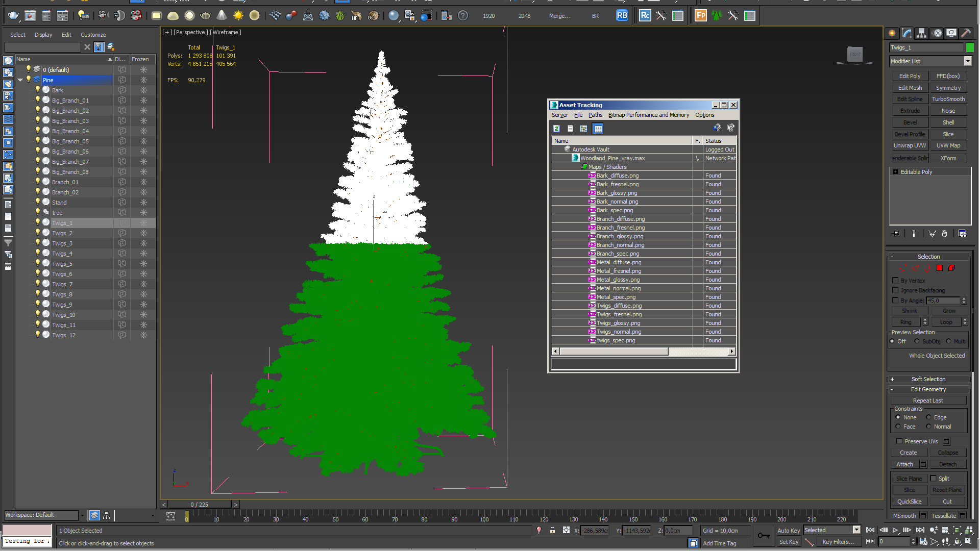
Task: Click the cone primitive icon in toolbar
Action: pos(222,16)
